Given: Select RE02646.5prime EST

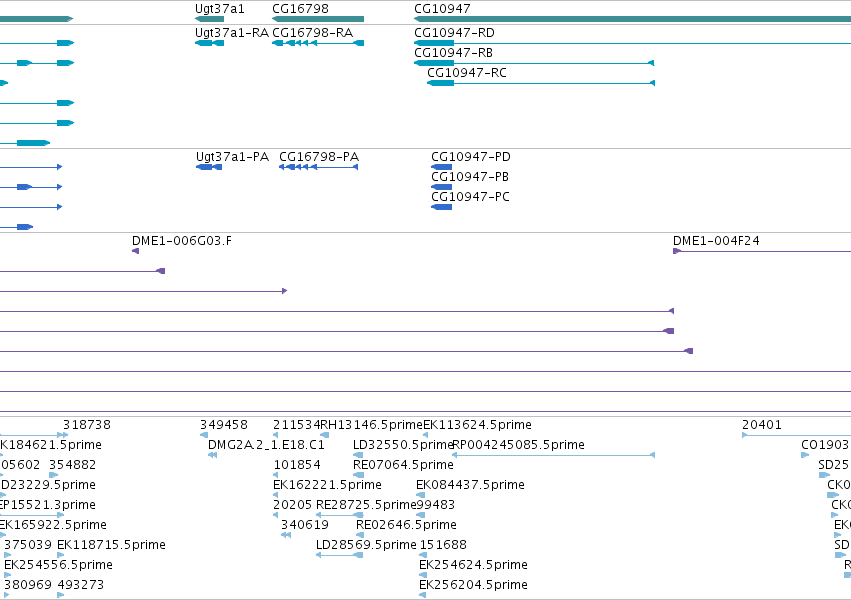Looking at the screenshot, I should pos(360,535).
